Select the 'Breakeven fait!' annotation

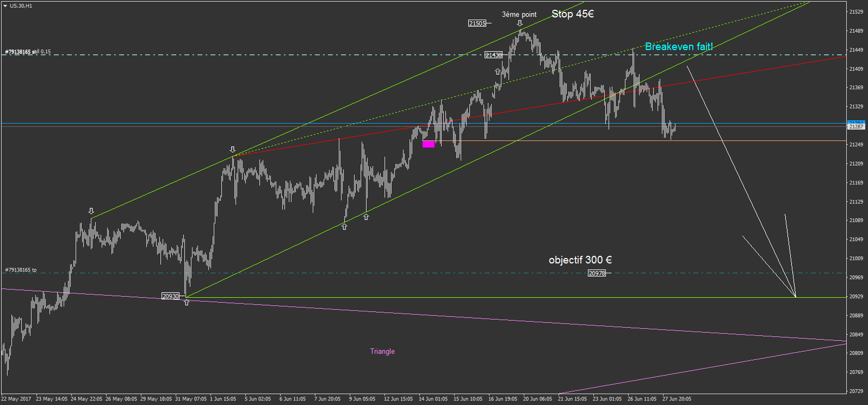pyautogui.click(x=679, y=47)
